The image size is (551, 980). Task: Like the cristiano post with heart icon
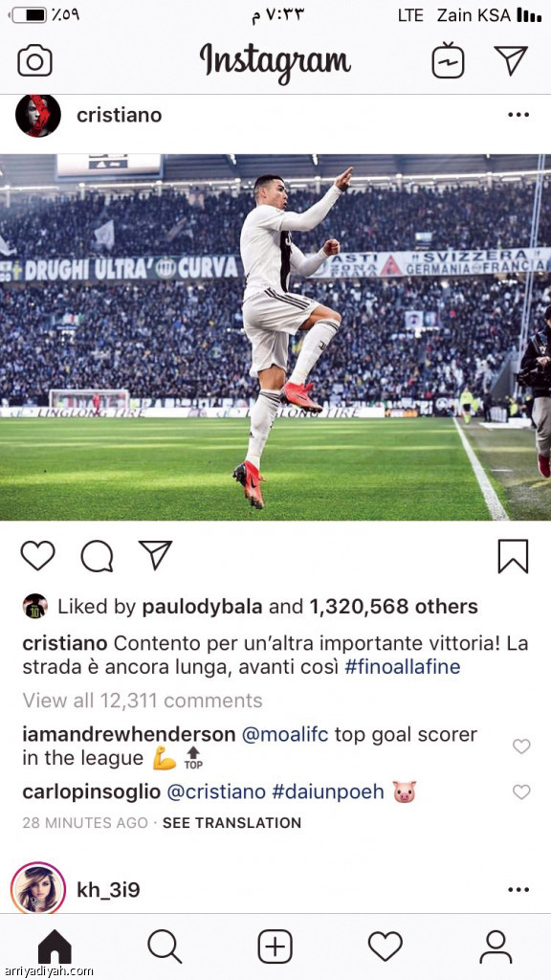(x=37, y=556)
